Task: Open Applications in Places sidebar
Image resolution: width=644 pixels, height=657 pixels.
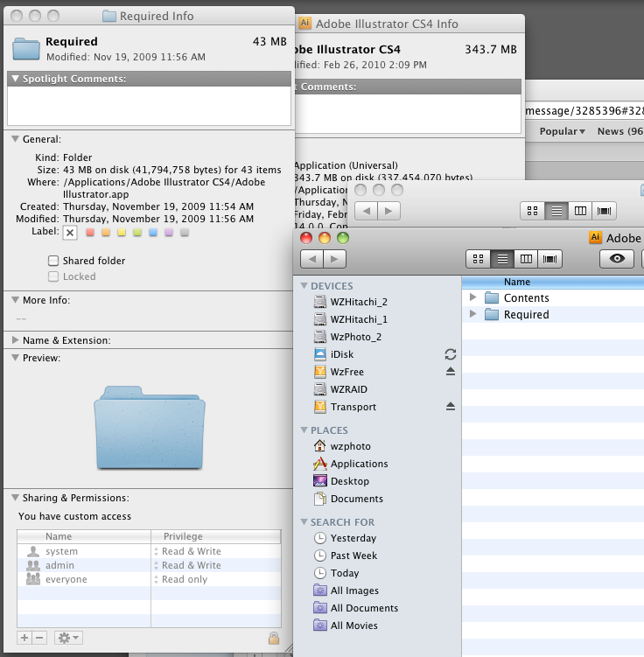Action: pos(351,464)
